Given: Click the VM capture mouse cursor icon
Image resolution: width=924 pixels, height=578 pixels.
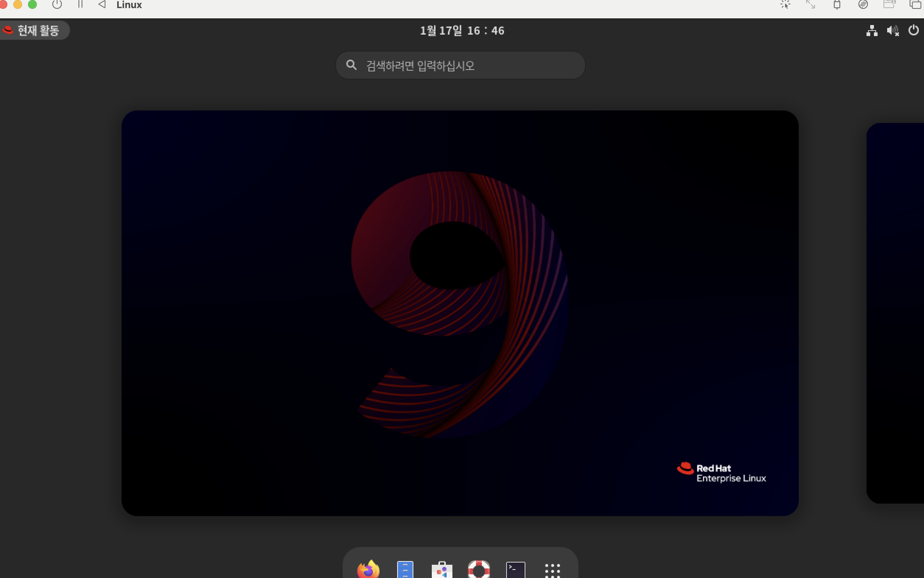Looking at the screenshot, I should click(785, 4).
